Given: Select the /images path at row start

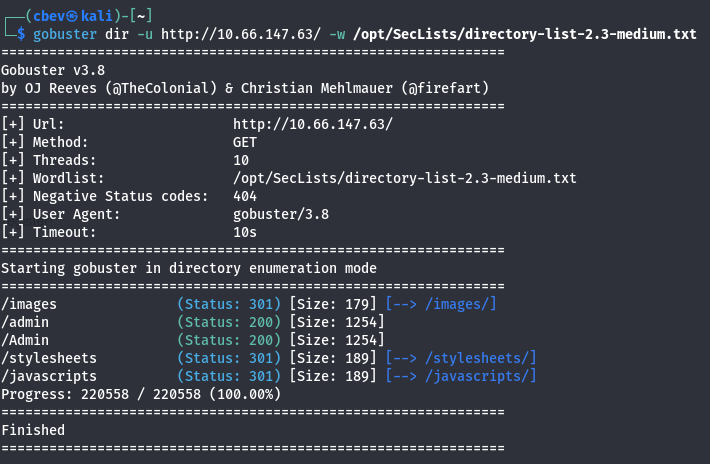Looking at the screenshot, I should [30, 303].
